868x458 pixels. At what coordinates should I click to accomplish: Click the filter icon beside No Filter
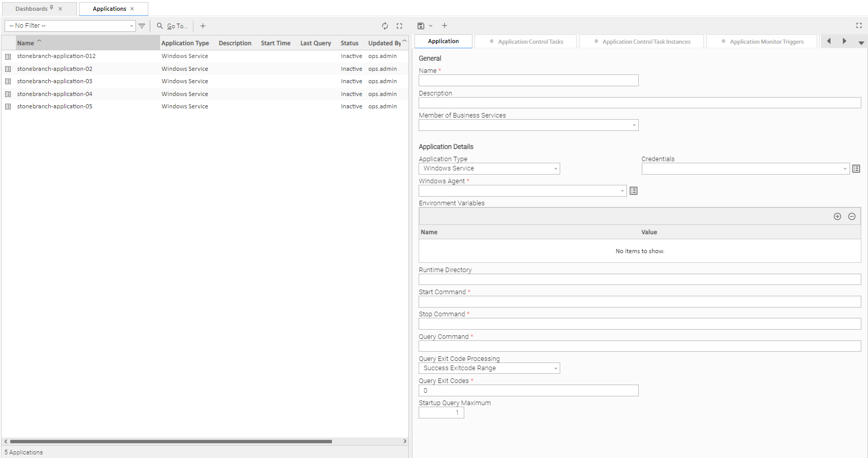coord(142,26)
